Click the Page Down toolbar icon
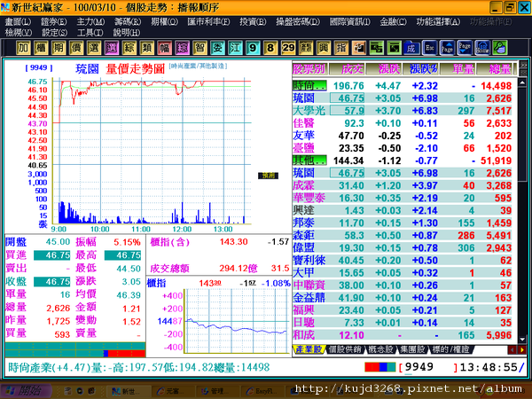Image resolution: width=532 pixels, height=399 pixels. pyautogui.click(x=465, y=48)
